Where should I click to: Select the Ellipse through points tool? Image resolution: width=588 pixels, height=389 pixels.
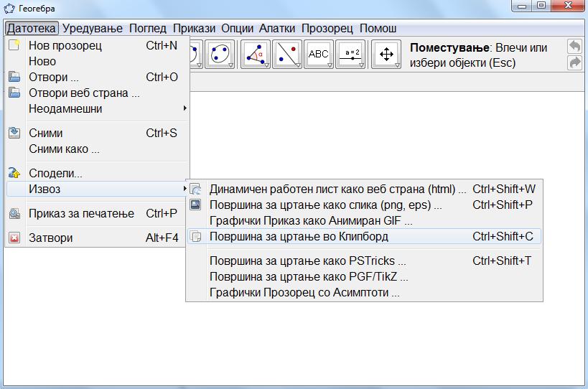coord(220,55)
